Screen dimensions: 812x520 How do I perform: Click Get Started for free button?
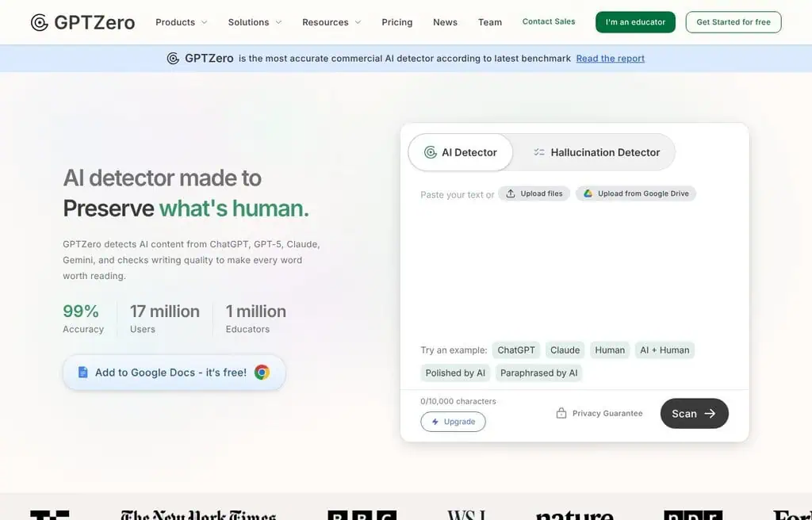coord(733,22)
